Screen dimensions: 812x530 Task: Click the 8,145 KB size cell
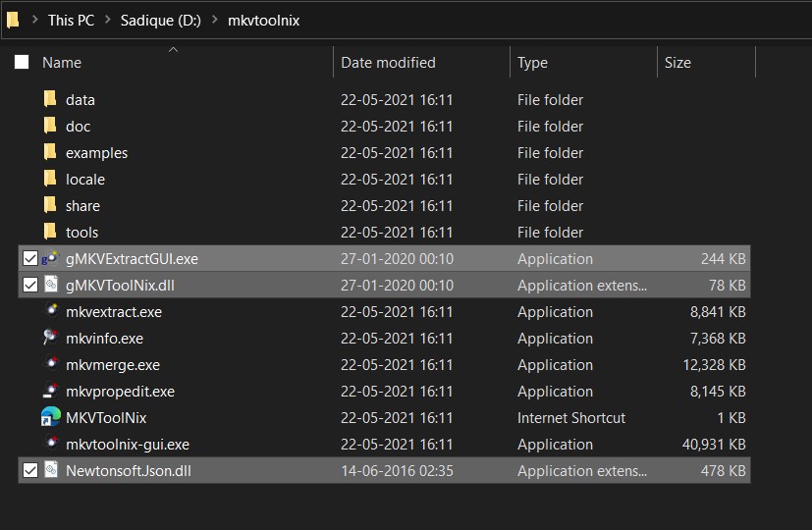pos(718,392)
